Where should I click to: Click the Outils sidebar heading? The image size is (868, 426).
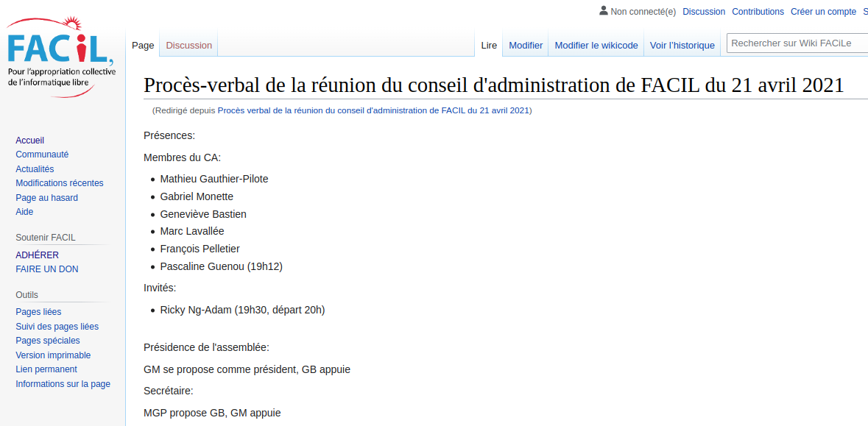point(27,295)
